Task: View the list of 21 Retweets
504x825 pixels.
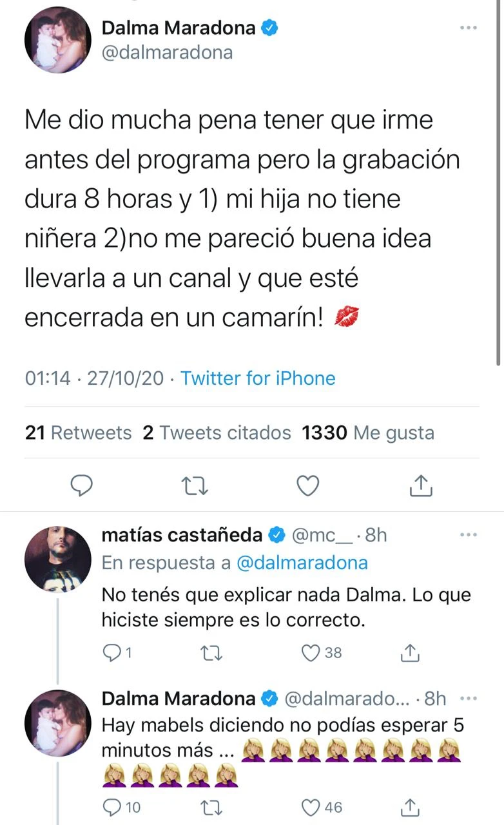Action: tap(78, 433)
